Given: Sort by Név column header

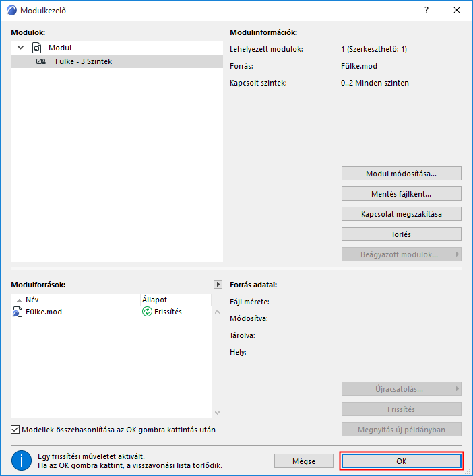Looking at the screenshot, I should pyautogui.click(x=82, y=300).
